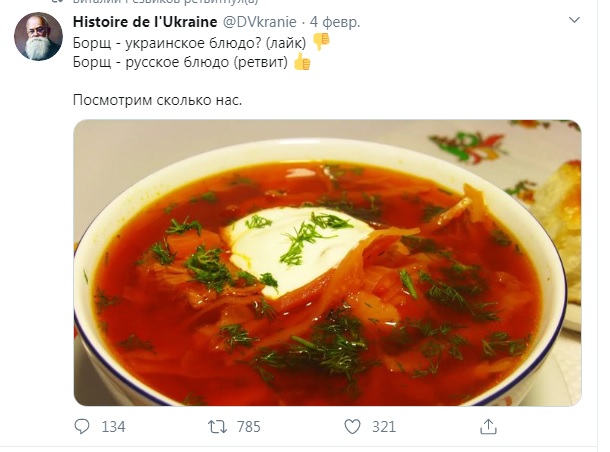610x452 pixels.
Task: Click the text 'Борщ - русское блюдо (ретвит)'
Action: point(180,61)
